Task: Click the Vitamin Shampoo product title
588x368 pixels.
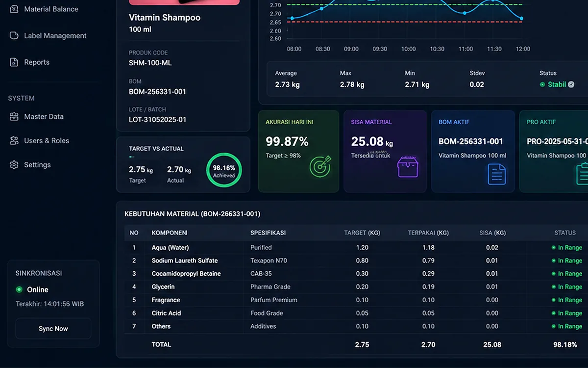Action: (x=165, y=18)
